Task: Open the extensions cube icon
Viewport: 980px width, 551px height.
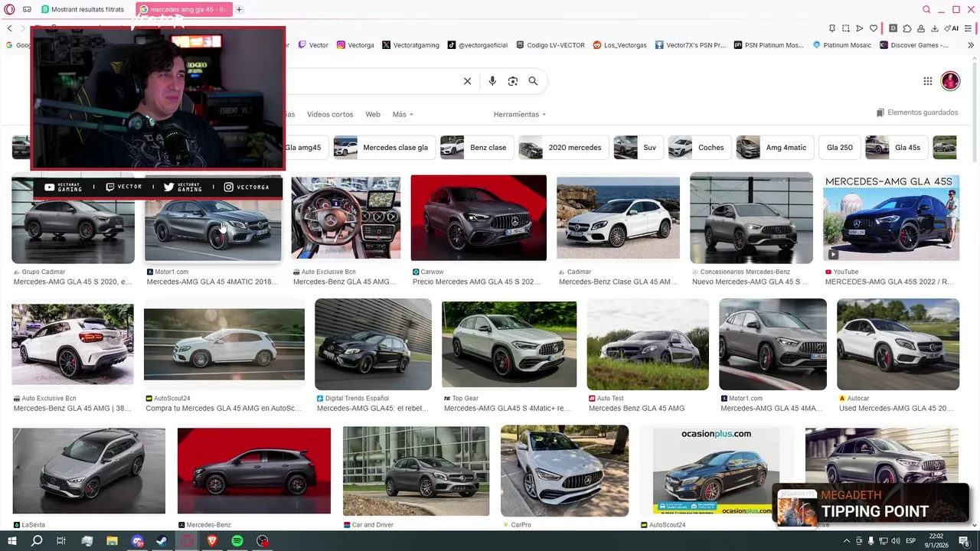Action: point(907,28)
